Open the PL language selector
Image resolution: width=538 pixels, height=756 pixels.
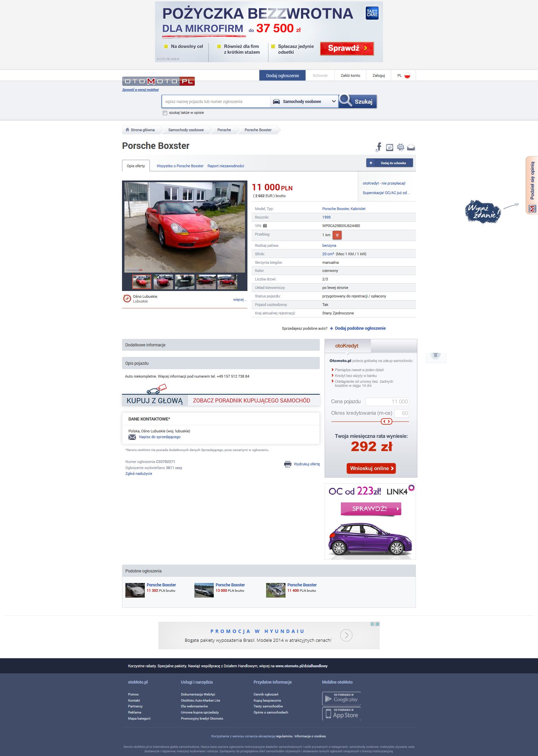[403, 75]
